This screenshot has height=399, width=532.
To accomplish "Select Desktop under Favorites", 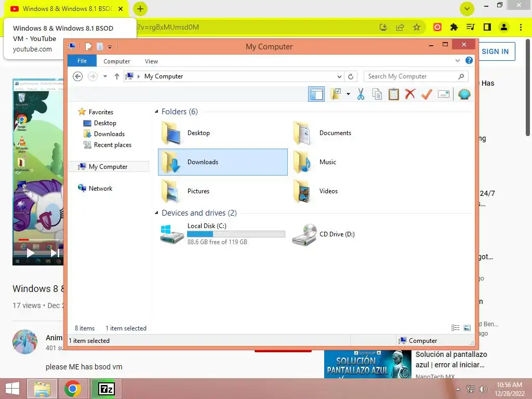I will [99, 123].
